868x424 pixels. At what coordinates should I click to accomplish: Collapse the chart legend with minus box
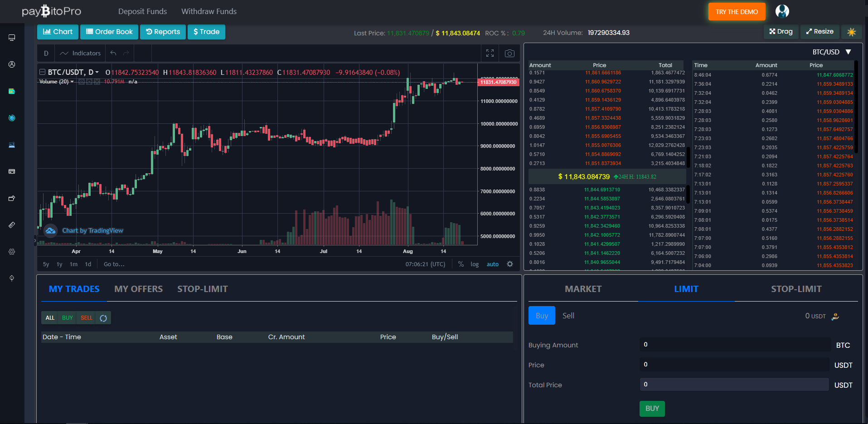42,72
